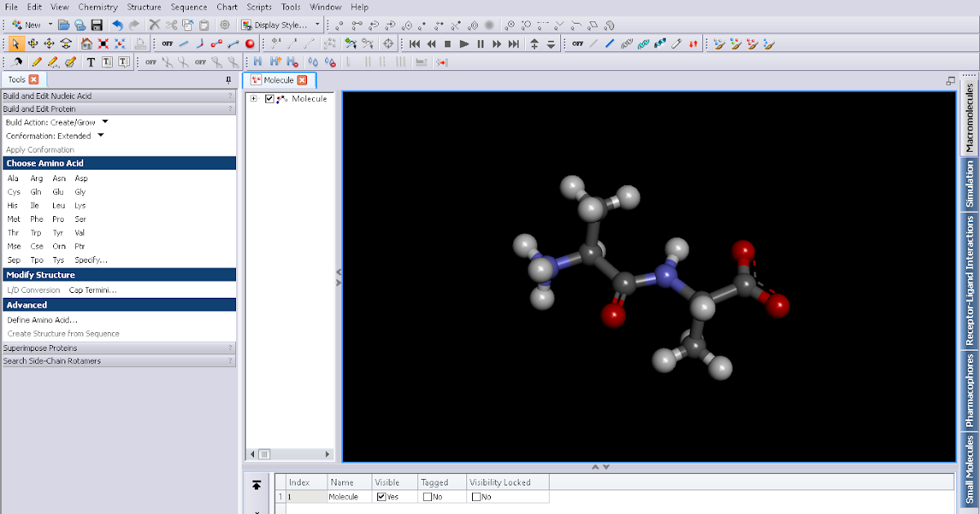
Task: Click the home fit-to-view icon
Action: [x=87, y=44]
